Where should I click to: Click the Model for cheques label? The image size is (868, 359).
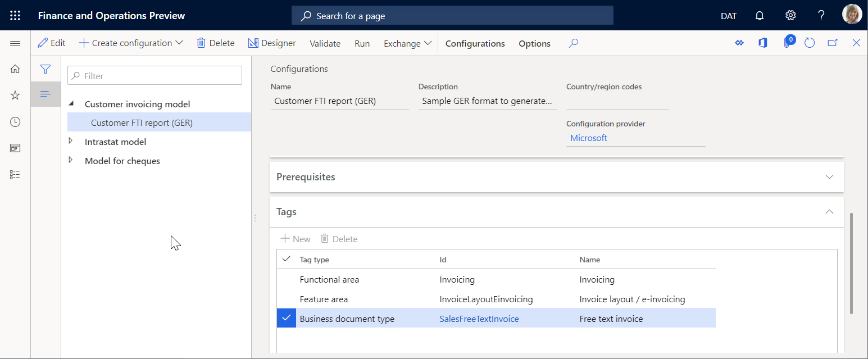[122, 161]
